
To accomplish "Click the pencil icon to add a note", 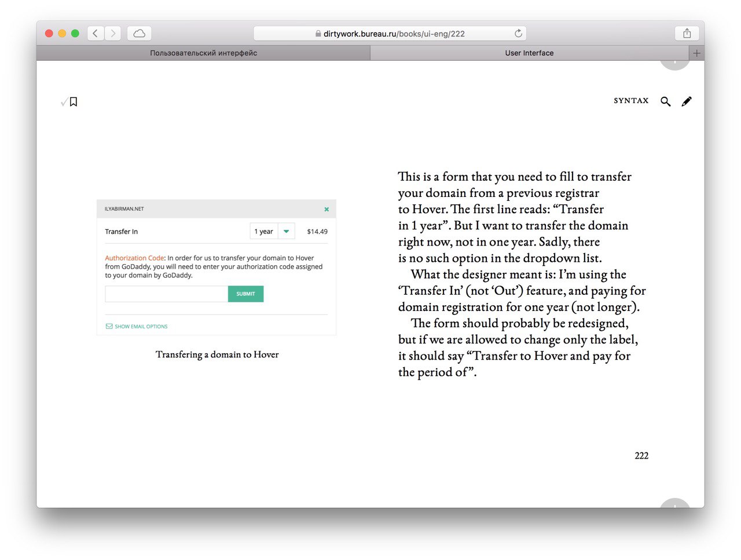I will pos(687,101).
